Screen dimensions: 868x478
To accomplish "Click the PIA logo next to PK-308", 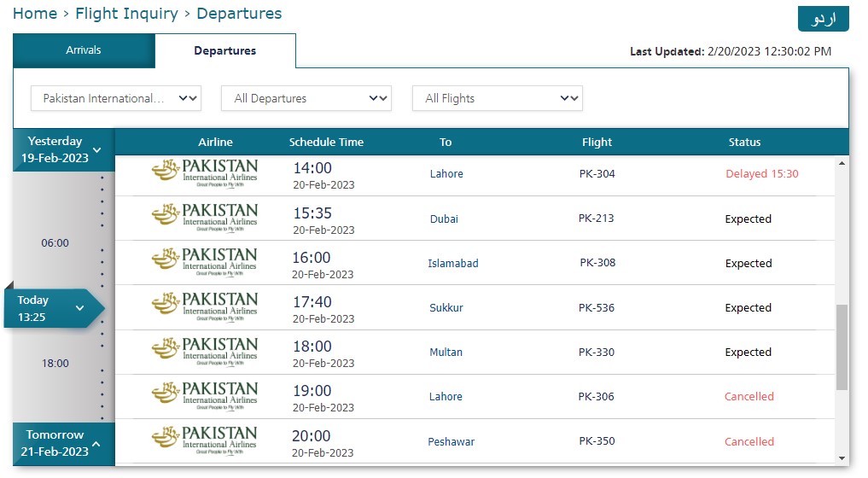I will point(204,263).
